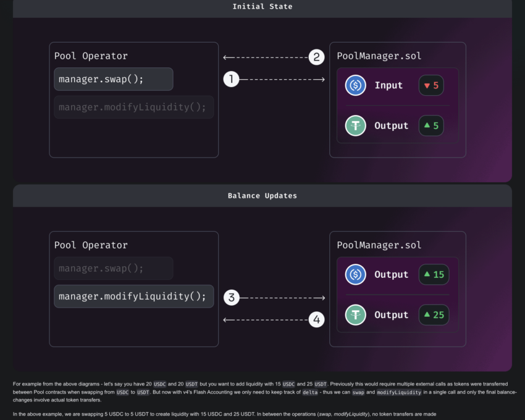Screen dimensions: 525x420
Task: Click the green up-arrow 5 Output badge
Action: point(431,125)
